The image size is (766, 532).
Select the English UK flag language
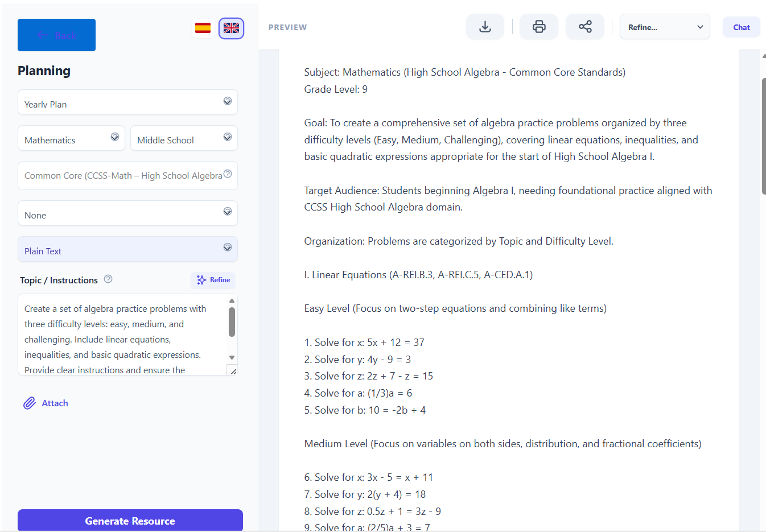coord(231,28)
